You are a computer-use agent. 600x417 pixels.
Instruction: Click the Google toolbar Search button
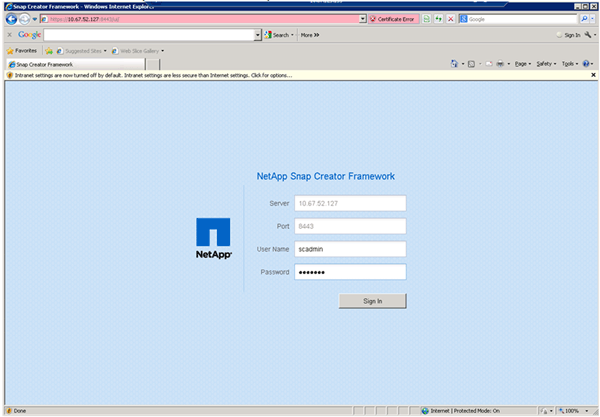tap(279, 35)
